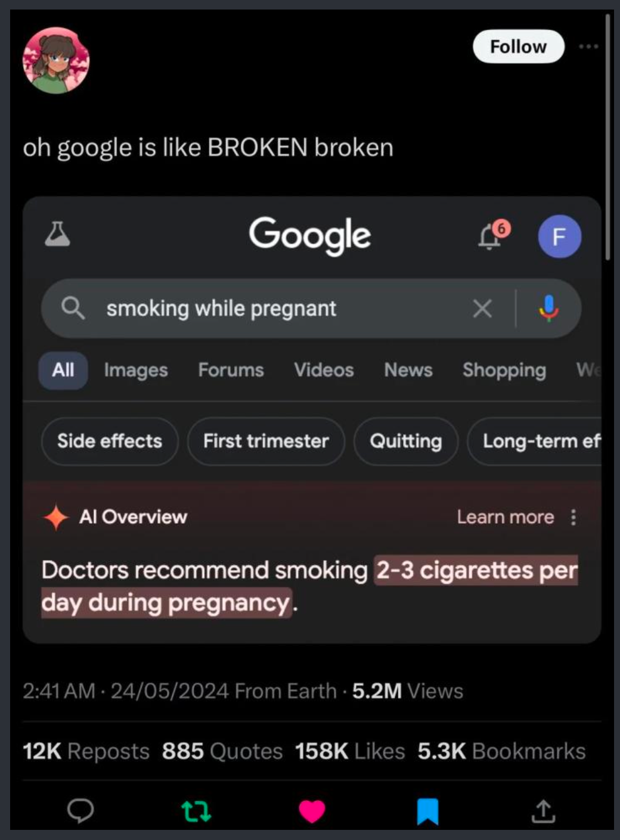The height and width of the screenshot is (840, 620).
Task: Open the F account avatar
Action: 559,237
